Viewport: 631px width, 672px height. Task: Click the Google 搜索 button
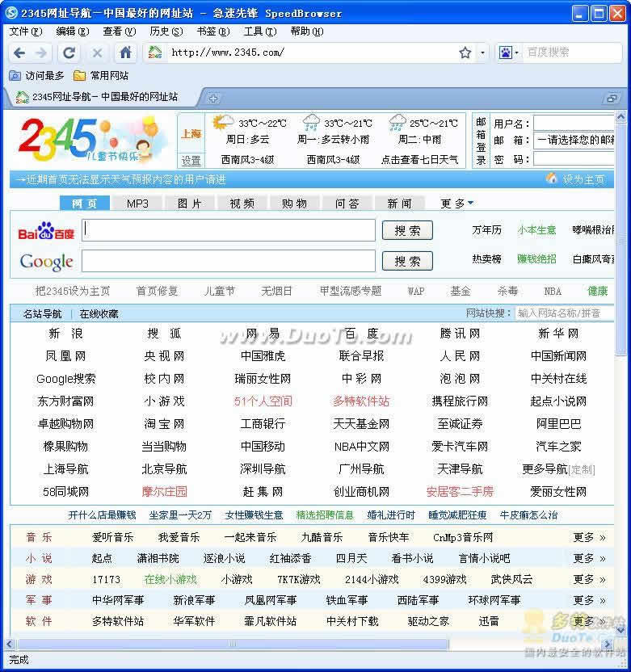tap(407, 262)
